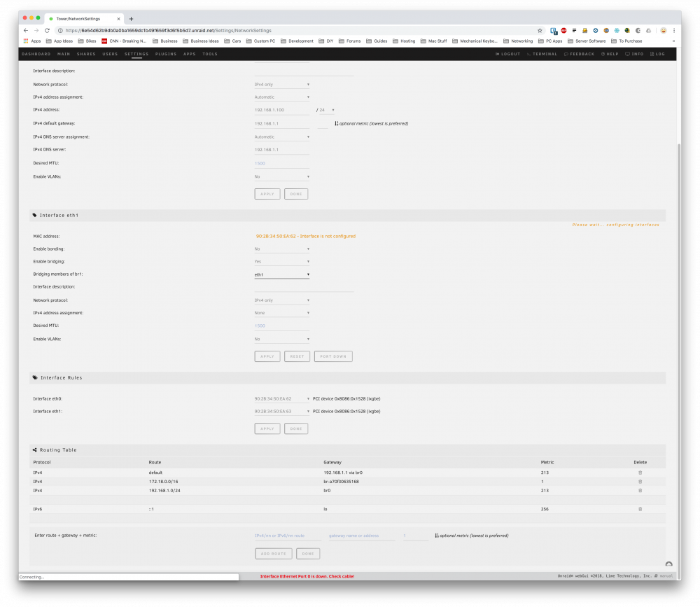
Task: Click the 'Interface Ethernet Port 0 is down' alert
Action: [307, 576]
